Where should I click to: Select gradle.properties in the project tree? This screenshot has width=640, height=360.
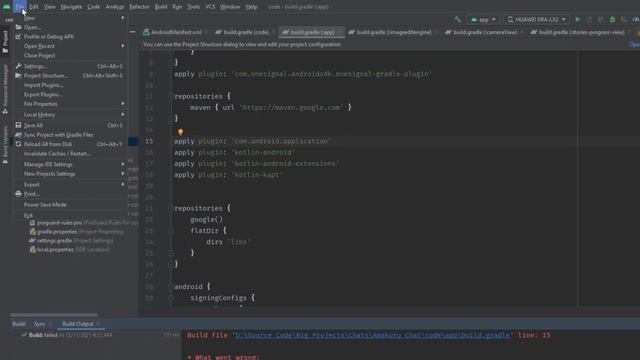tap(57, 231)
